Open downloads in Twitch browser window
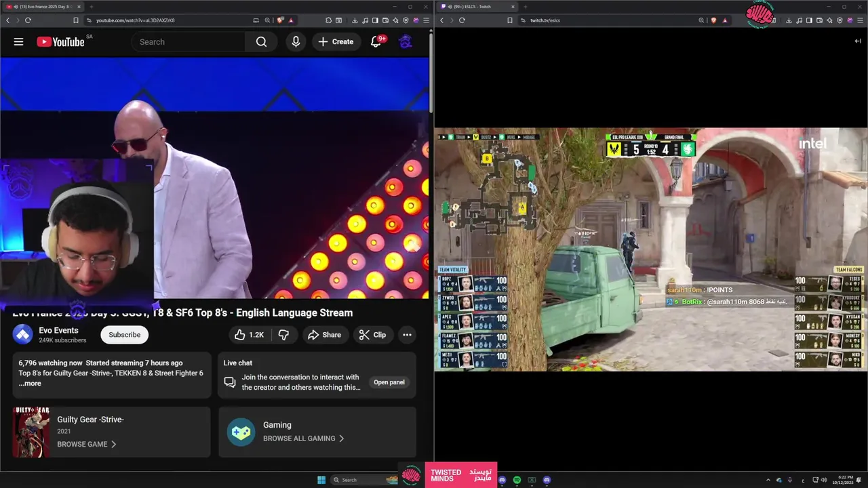The width and height of the screenshot is (868, 488). (x=789, y=20)
